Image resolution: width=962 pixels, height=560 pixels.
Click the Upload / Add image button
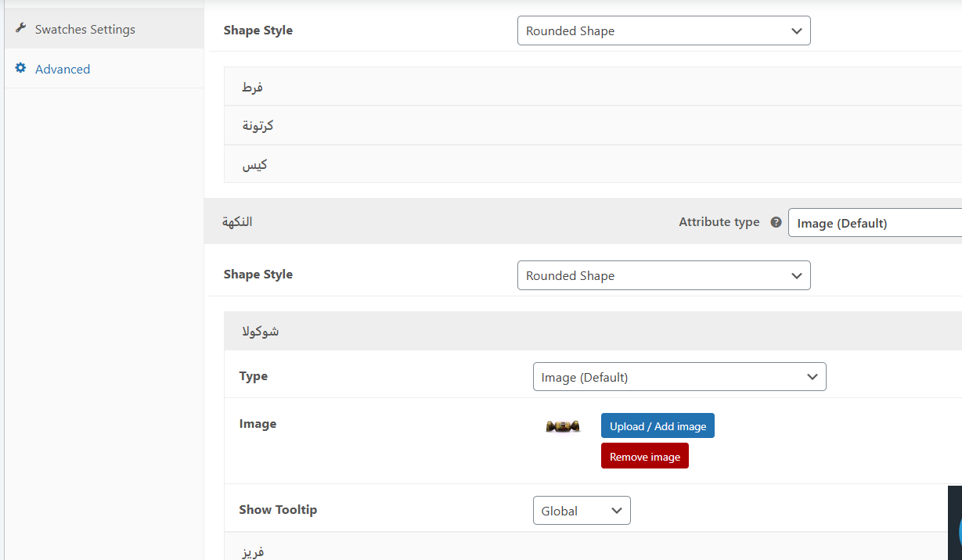point(658,426)
